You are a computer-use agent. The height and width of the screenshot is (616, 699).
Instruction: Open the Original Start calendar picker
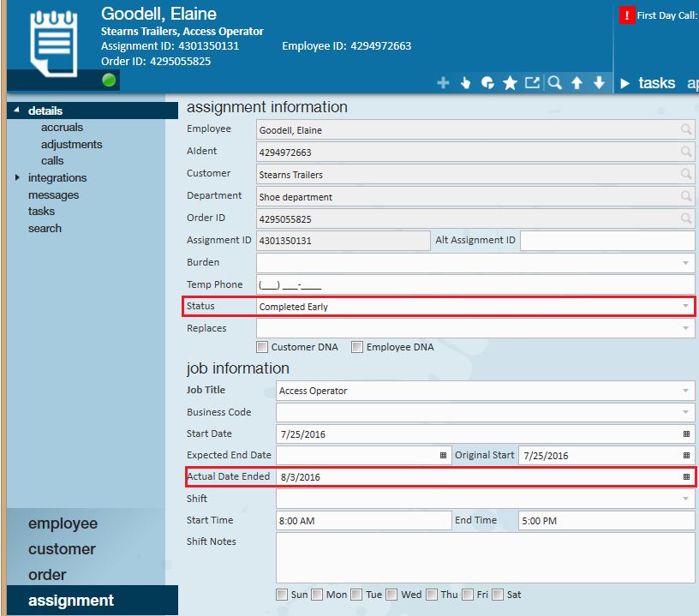tap(686, 456)
